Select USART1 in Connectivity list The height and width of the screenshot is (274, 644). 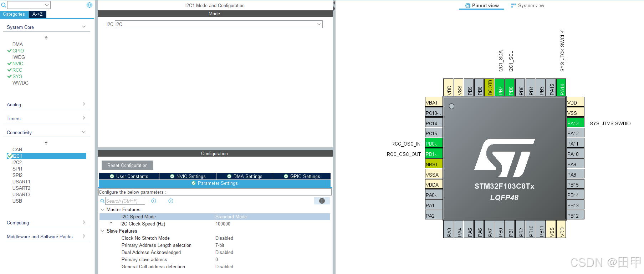(x=21, y=182)
